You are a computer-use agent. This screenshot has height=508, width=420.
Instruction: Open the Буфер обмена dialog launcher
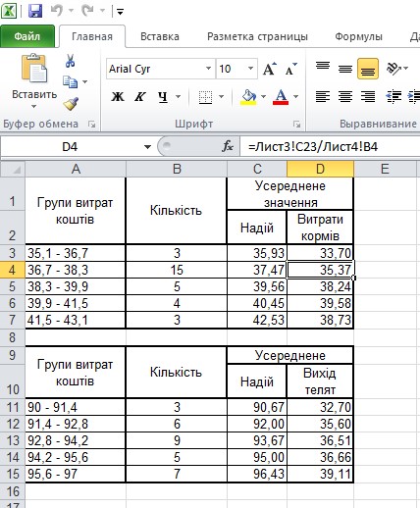[x=92, y=124]
